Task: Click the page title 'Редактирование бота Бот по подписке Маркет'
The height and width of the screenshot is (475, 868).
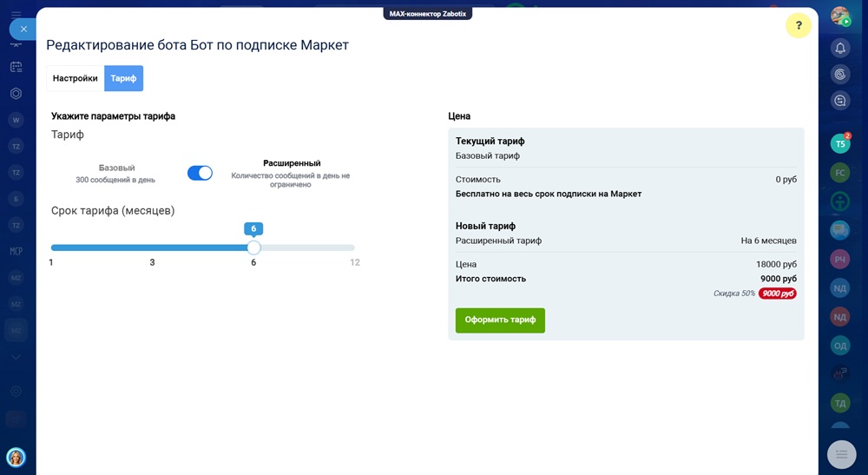Action: (x=198, y=45)
